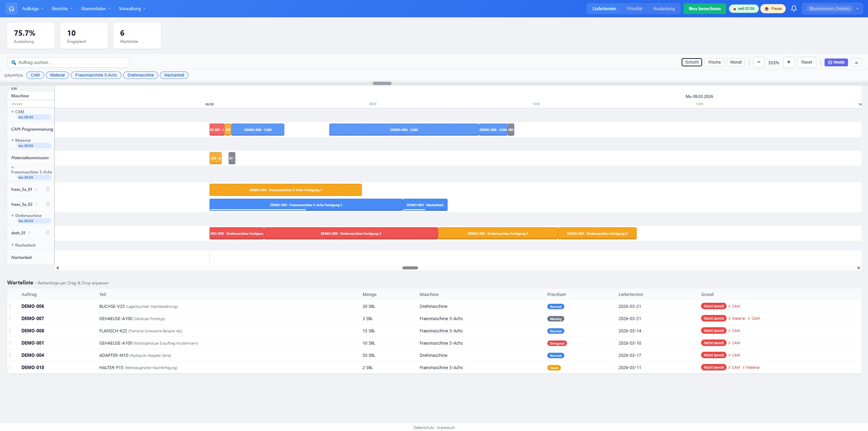Click 'Nicht bereit' badge in DEMO-010 row

tap(714, 367)
